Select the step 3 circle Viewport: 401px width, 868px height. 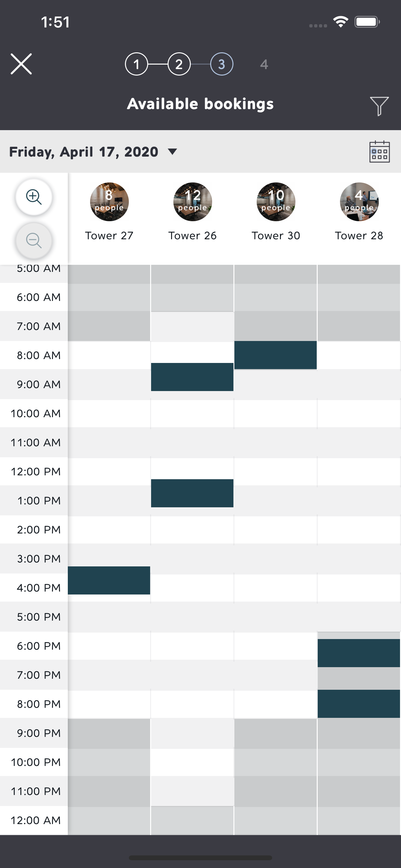(x=221, y=64)
